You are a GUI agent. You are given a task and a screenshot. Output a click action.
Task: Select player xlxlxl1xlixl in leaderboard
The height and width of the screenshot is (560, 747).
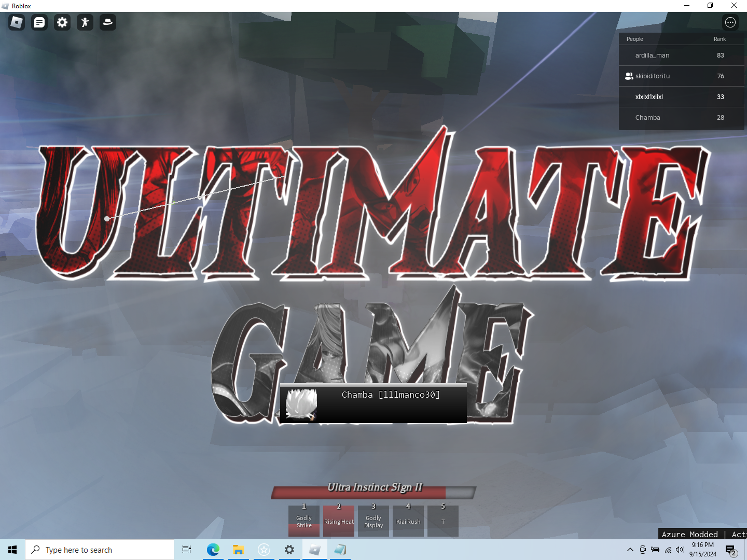pyautogui.click(x=682, y=96)
